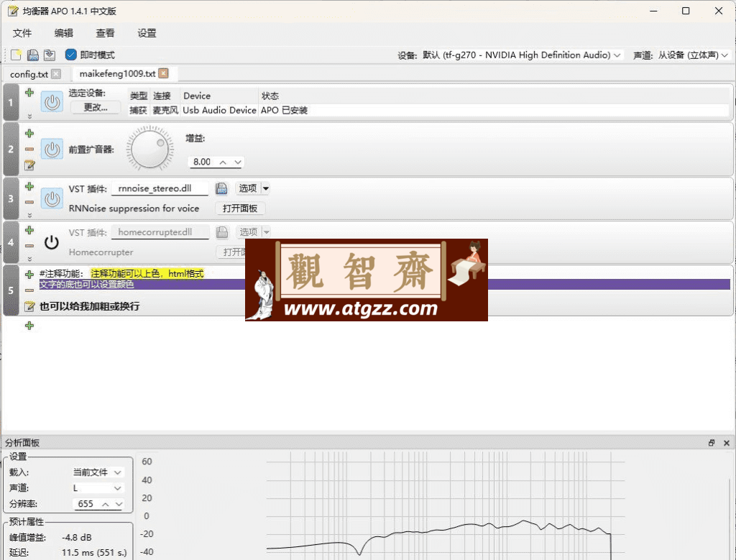Switch to the maikefeng1009.txt tab
Viewport: 736px width, 560px height.
point(117,74)
